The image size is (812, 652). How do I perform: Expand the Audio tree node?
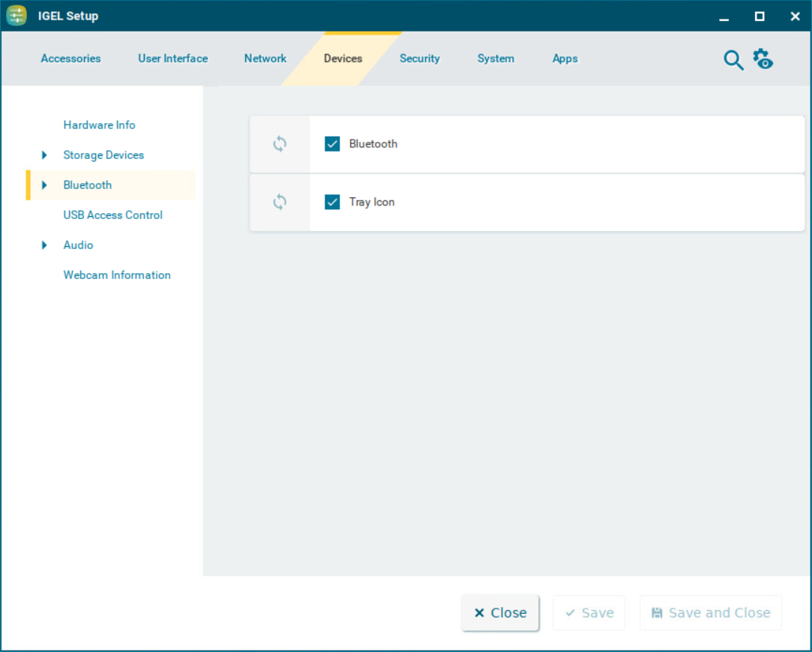(44, 245)
